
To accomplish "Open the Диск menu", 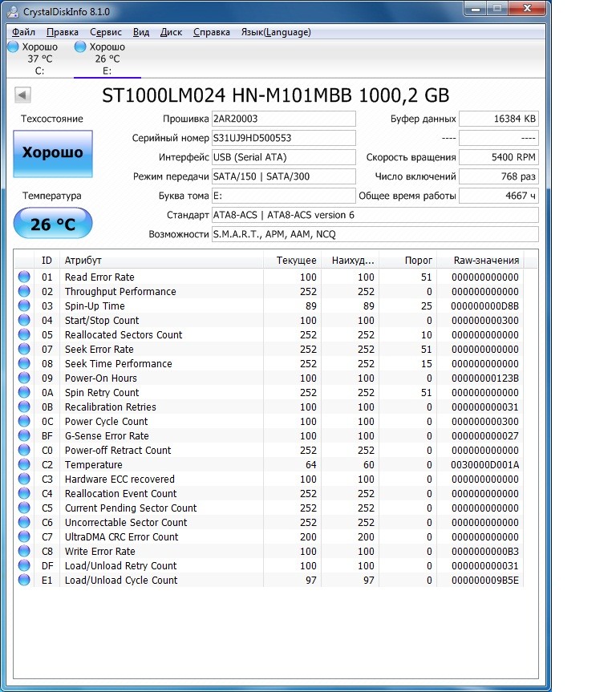I will pos(171,32).
